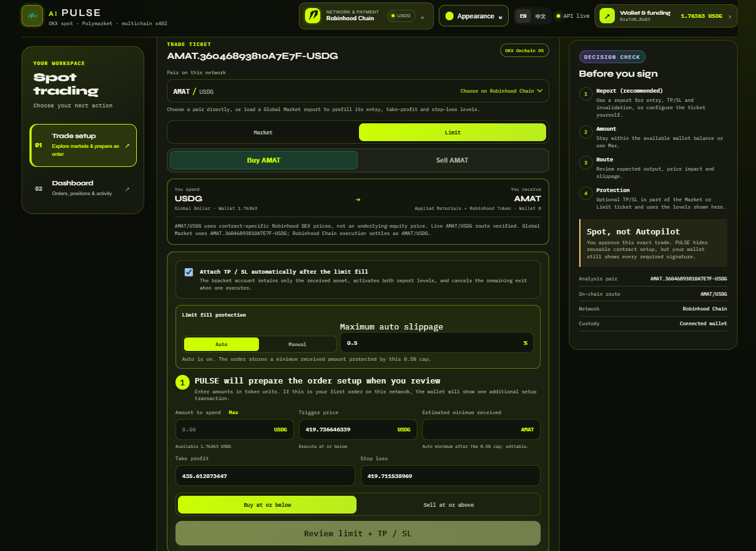Click the arrow icon on Dashboard
This screenshot has width=756, height=551.
[x=127, y=189]
